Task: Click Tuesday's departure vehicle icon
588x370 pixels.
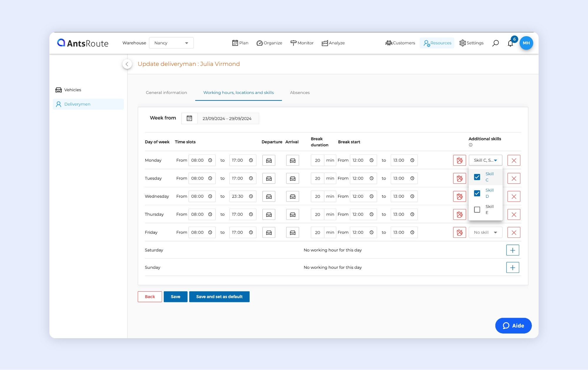Action: [269, 178]
